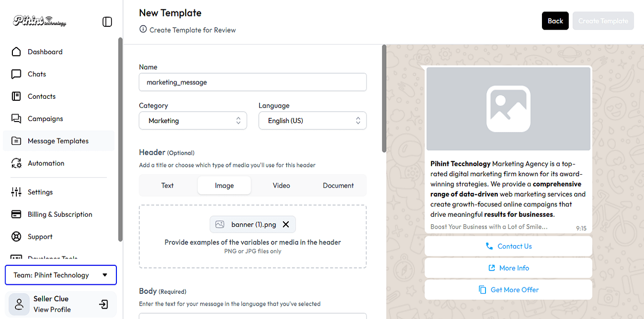Expand the Team: Pihint Technology selector
This screenshot has width=644, height=319.
click(60, 275)
